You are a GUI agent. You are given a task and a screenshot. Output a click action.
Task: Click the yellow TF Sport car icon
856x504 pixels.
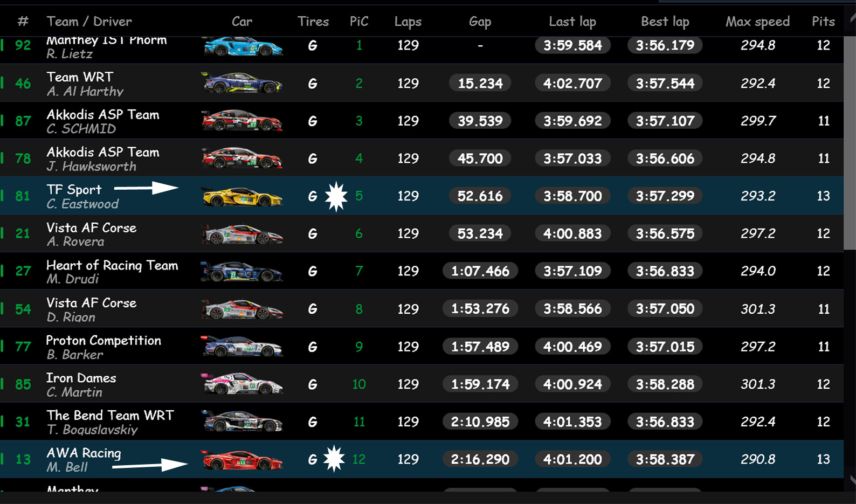pos(242,196)
